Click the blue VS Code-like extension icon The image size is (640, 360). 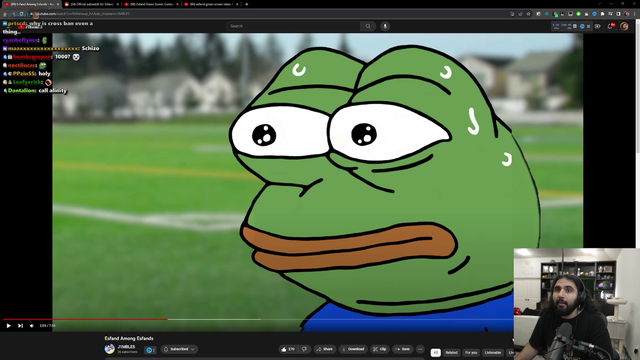547,14
